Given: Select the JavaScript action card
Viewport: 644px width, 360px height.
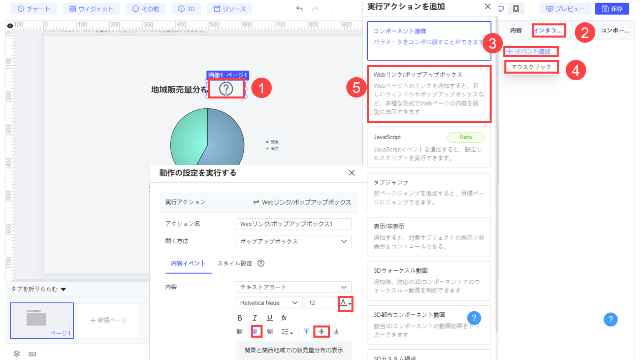Looking at the screenshot, I should [x=429, y=147].
